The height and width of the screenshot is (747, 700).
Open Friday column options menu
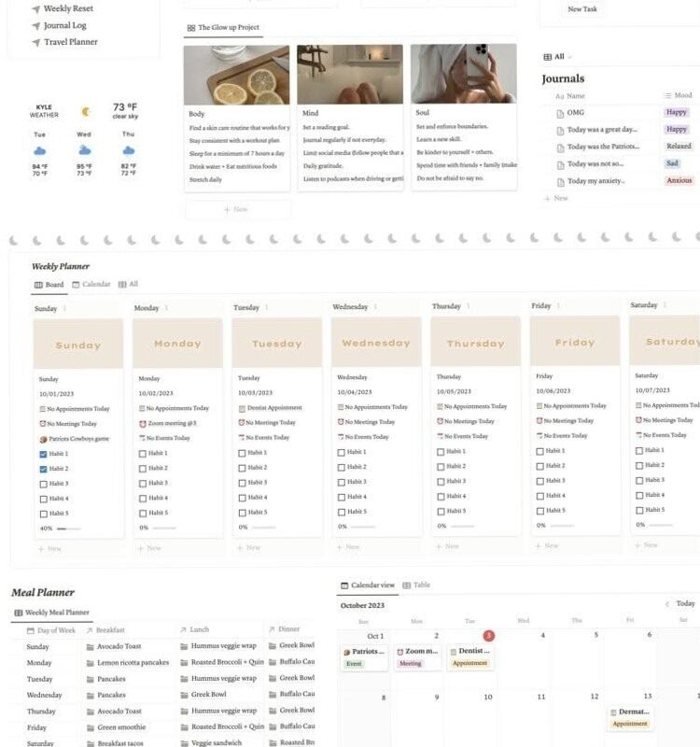(558, 305)
